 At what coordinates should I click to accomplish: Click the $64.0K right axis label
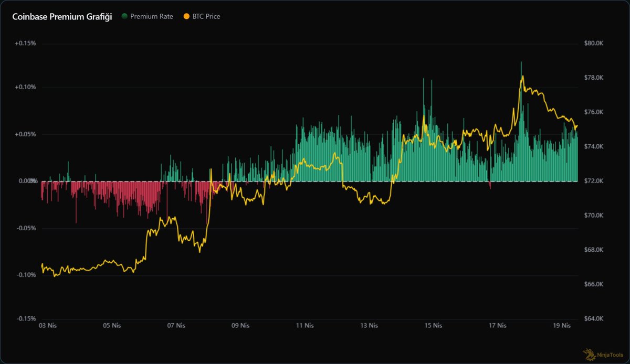594,319
